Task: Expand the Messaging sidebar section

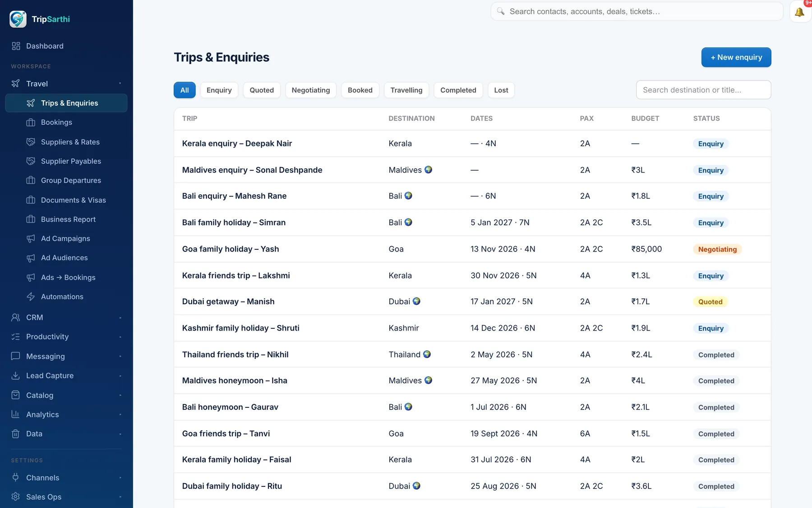Action: click(x=66, y=356)
